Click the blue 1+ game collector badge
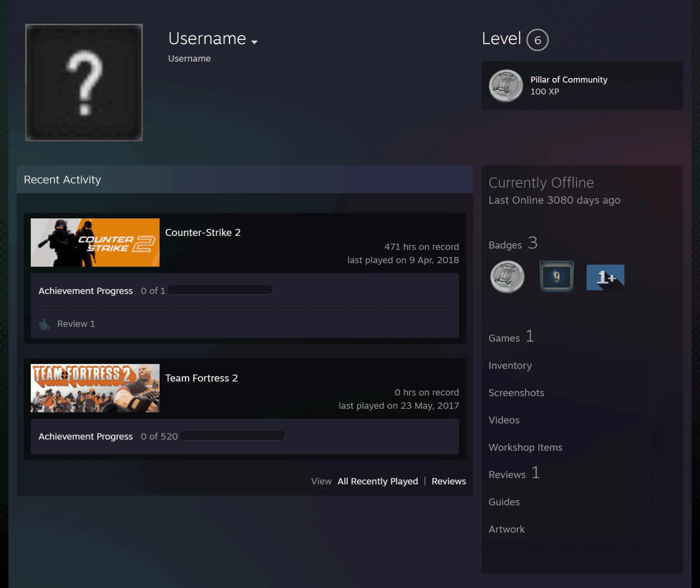The width and height of the screenshot is (700, 588). tap(605, 277)
